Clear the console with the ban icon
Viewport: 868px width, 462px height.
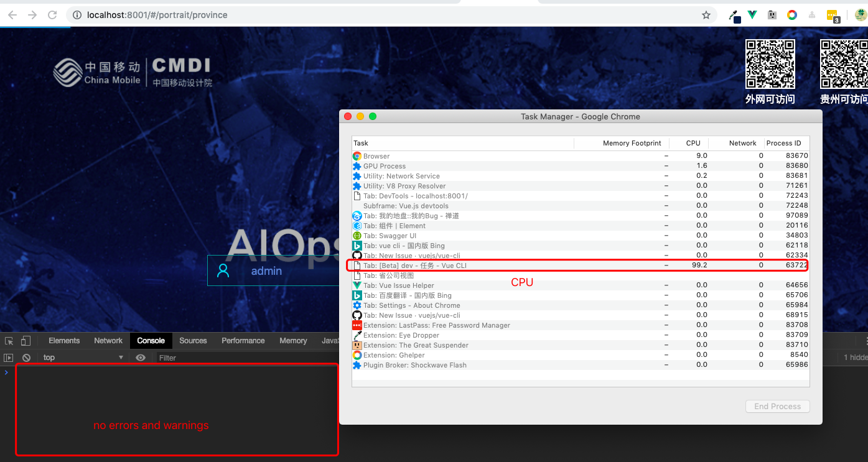[x=27, y=358]
